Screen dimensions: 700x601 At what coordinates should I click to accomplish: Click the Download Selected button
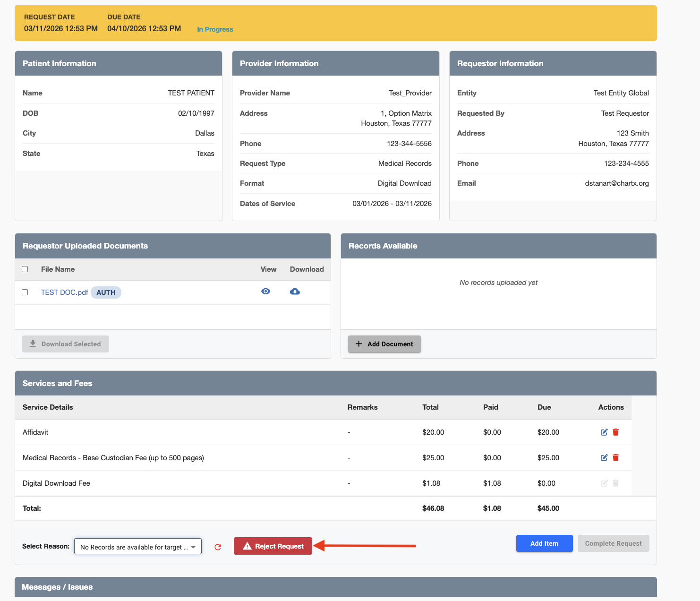coord(65,344)
